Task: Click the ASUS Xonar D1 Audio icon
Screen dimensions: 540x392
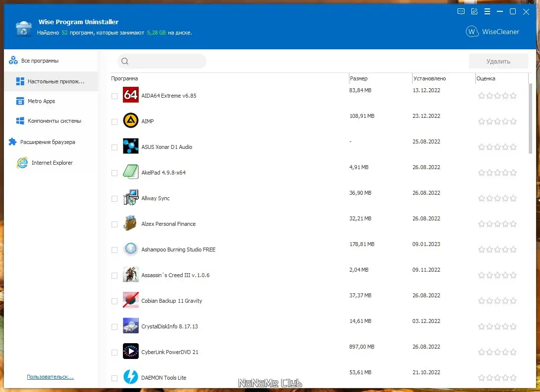Action: click(130, 146)
